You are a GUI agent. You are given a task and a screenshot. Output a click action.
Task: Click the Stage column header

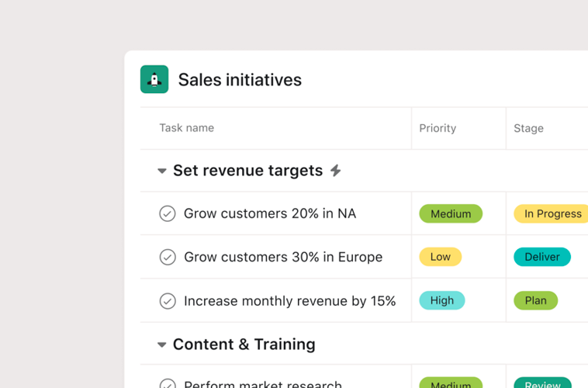(x=528, y=128)
